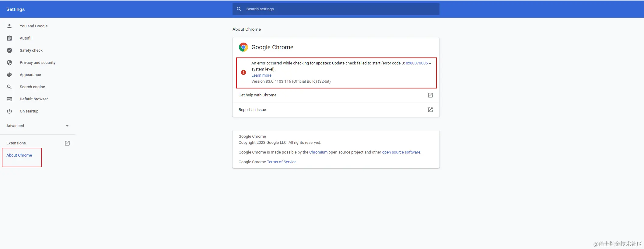This screenshot has height=249, width=644.
Task: Click the power icon for On startup
Action: [x=9, y=111]
